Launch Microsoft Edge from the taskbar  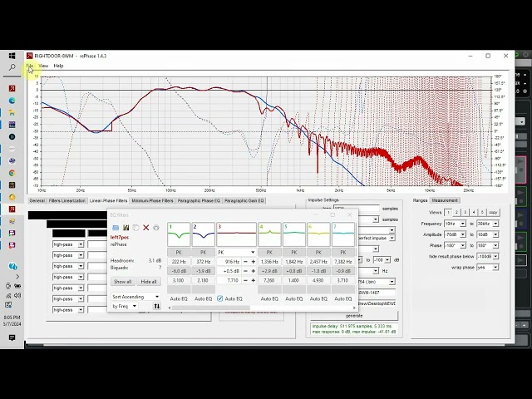click(x=12, y=101)
